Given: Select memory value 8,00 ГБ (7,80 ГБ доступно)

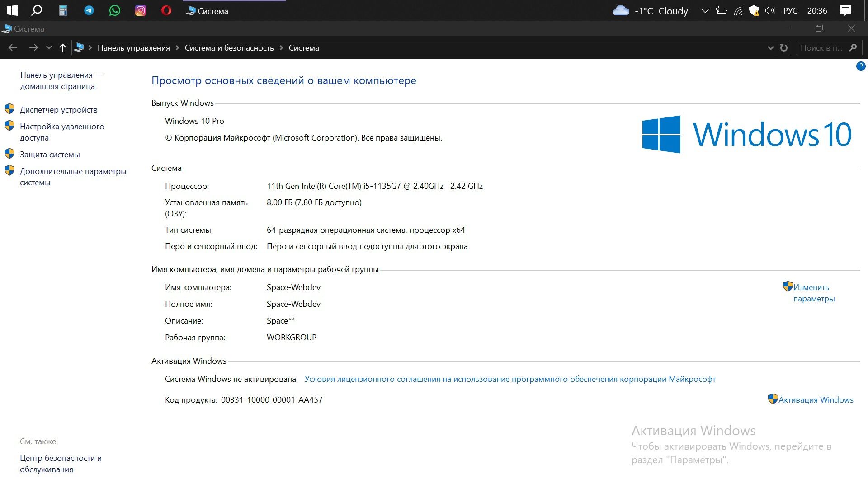Looking at the screenshot, I should click(314, 202).
